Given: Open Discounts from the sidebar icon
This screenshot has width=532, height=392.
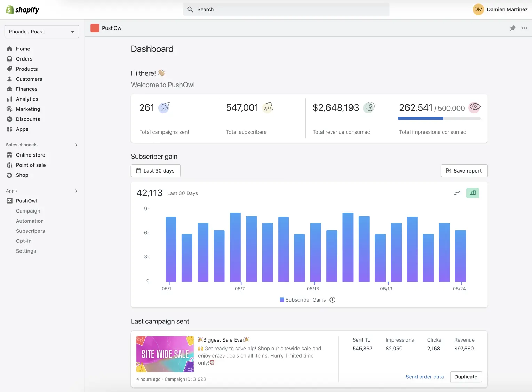Looking at the screenshot, I should click(x=9, y=119).
